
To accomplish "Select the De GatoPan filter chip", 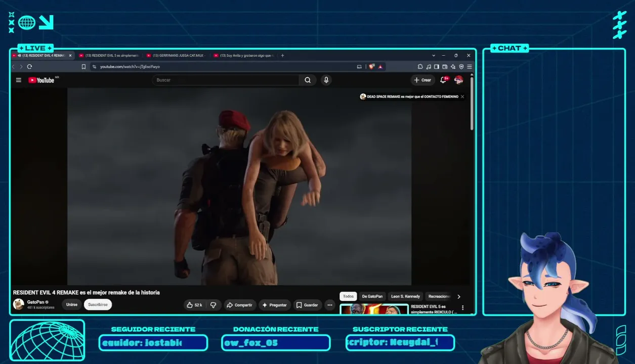I will 372,297.
